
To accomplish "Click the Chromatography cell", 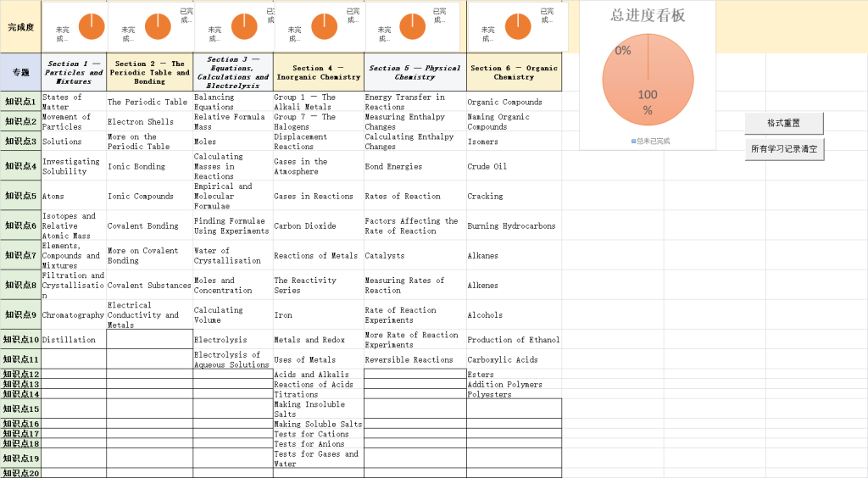I will [75, 314].
